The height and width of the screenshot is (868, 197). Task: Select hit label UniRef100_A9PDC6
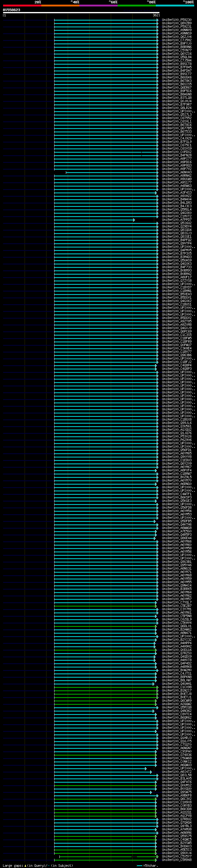coord(176,162)
